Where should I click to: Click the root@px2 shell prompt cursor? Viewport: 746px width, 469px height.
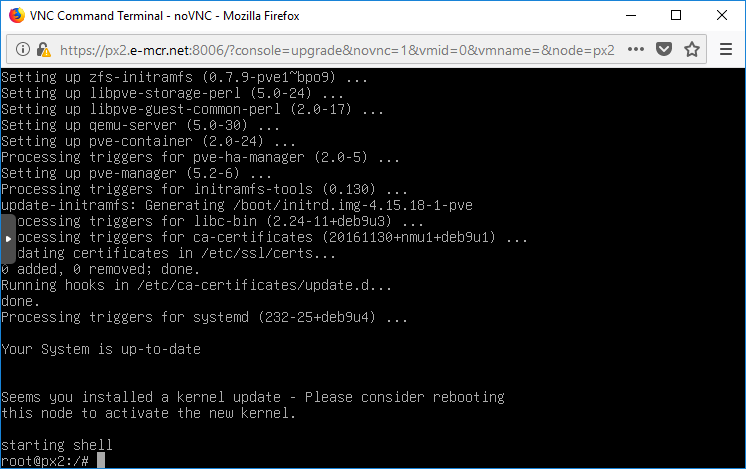pos(100,460)
